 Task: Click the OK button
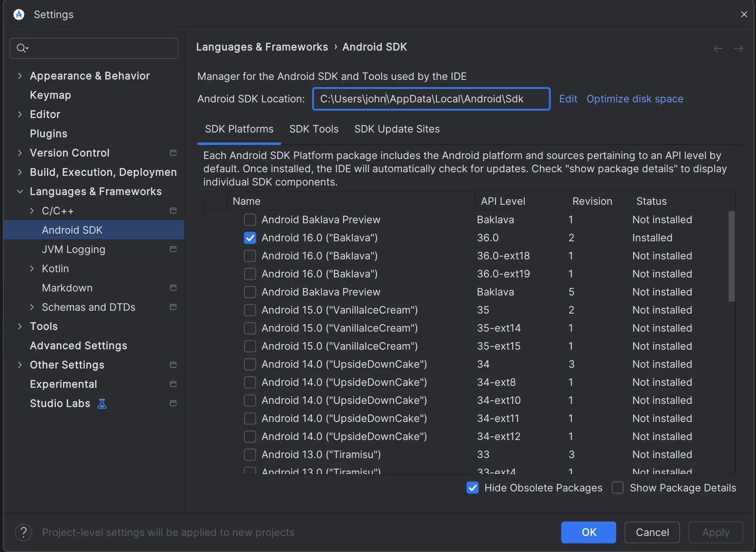[x=588, y=532]
